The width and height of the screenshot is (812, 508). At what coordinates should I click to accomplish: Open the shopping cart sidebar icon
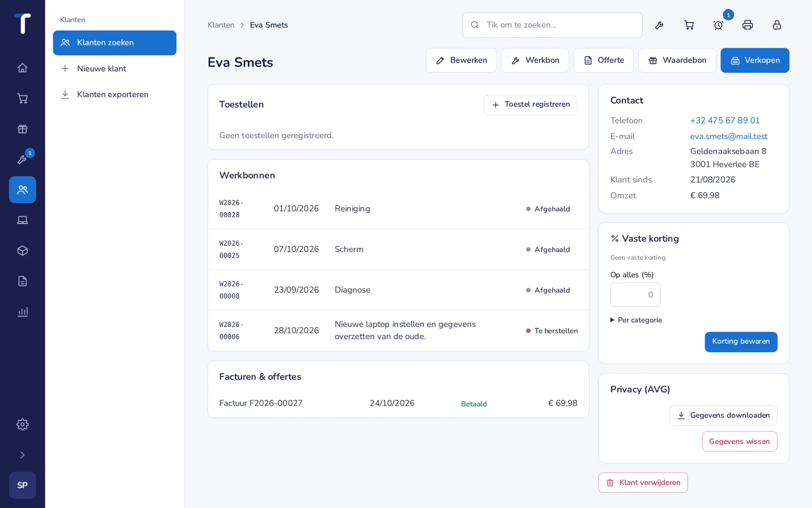(x=22, y=98)
